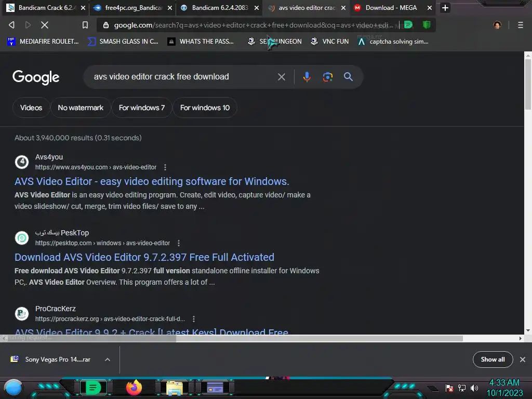Click the vertical scrollbar down arrow

[x=528, y=330]
